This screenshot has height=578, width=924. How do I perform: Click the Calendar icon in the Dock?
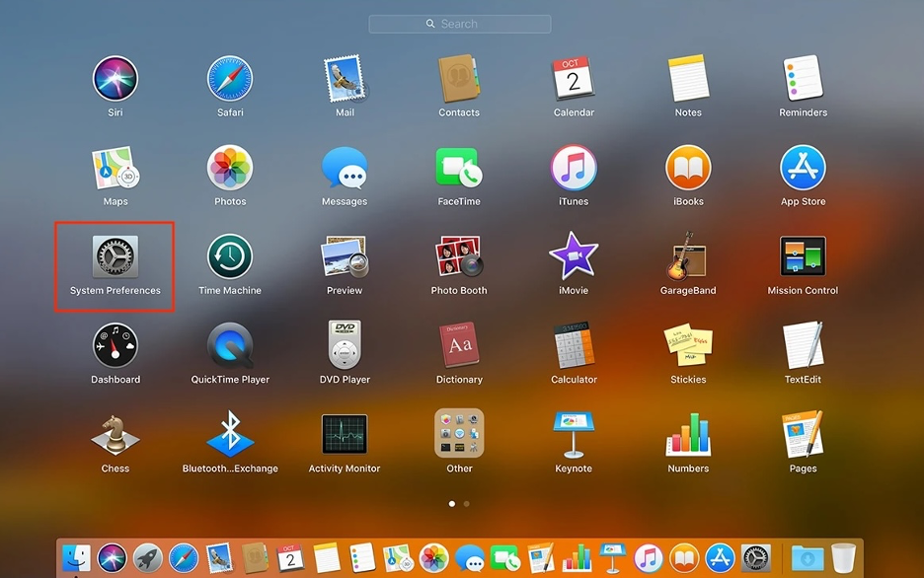(290, 558)
